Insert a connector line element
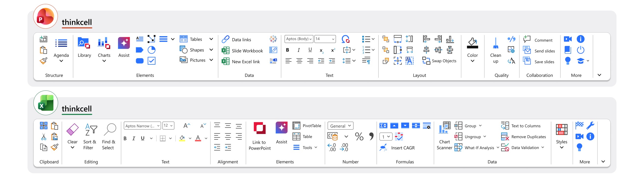Screen dimensions: 644x177 click(151, 39)
